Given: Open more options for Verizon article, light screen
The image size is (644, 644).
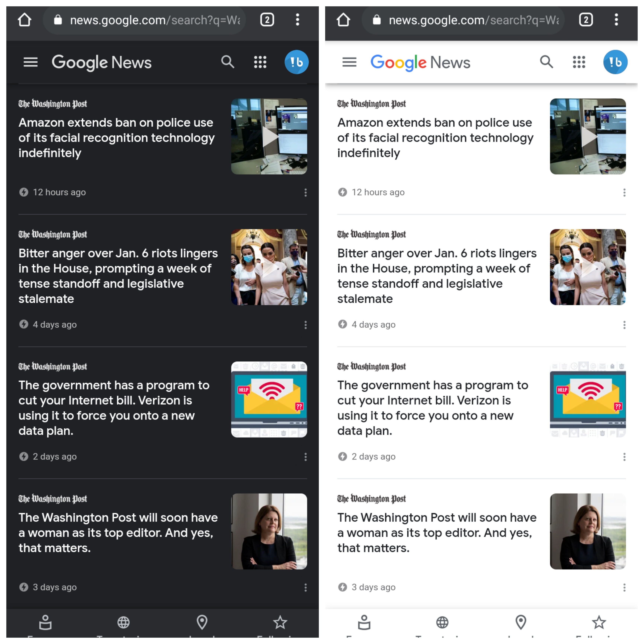Looking at the screenshot, I should coord(624,457).
